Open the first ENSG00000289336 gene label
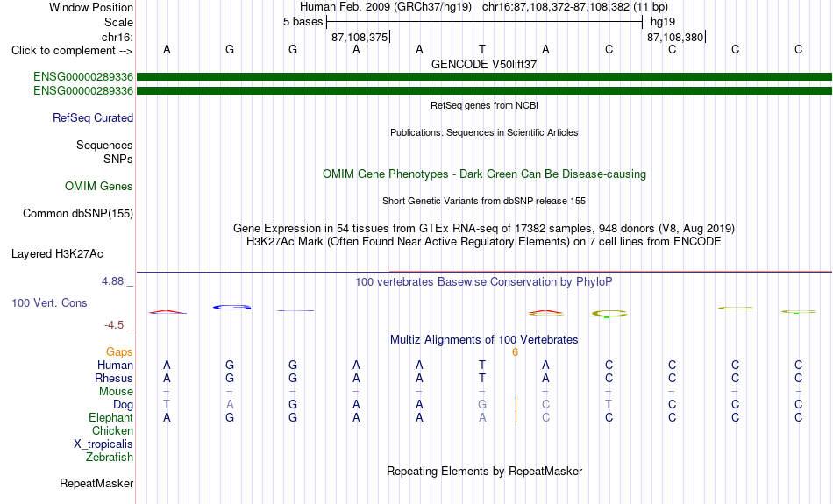This screenshot has width=833, height=504. pyautogui.click(x=83, y=77)
